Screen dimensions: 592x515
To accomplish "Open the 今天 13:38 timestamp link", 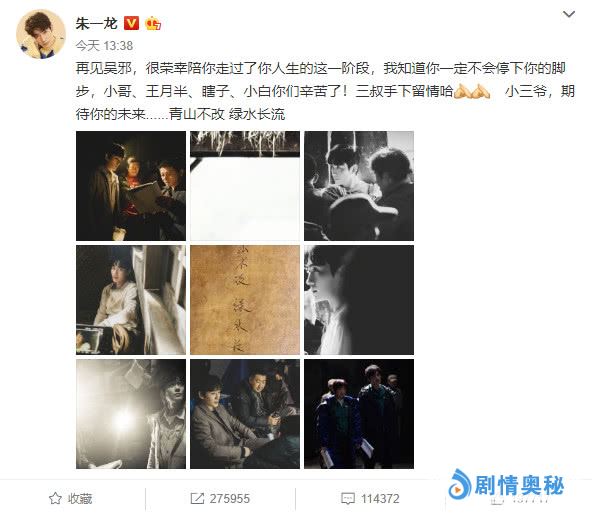I will point(104,46).
